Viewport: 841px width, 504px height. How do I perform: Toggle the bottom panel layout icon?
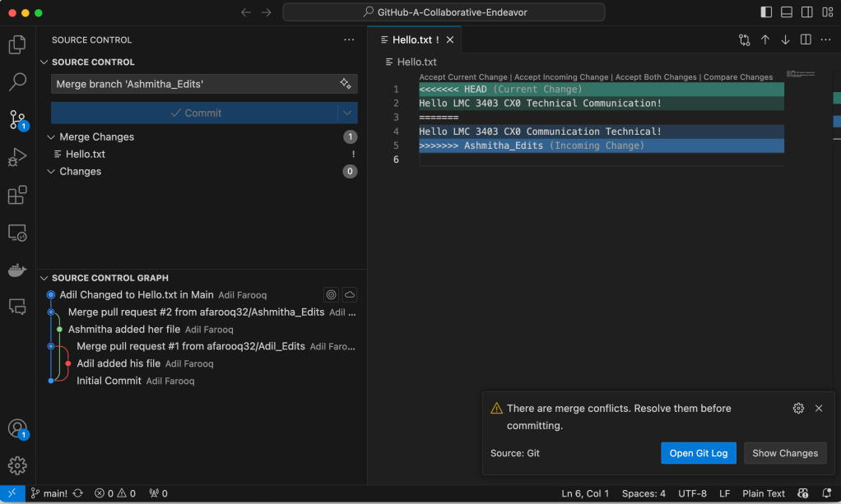[x=787, y=12]
